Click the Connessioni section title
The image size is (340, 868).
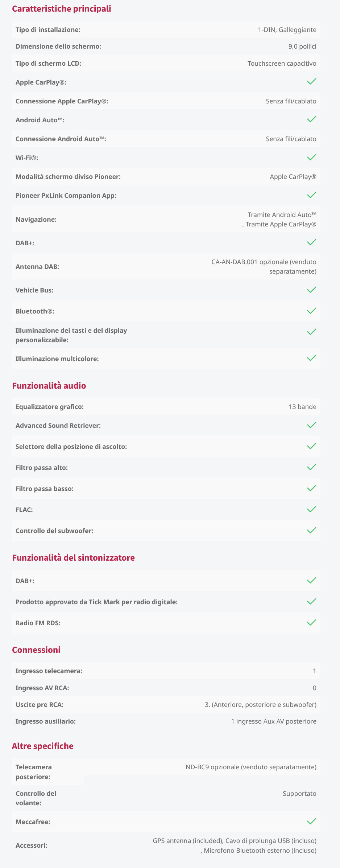pyautogui.click(x=36, y=650)
